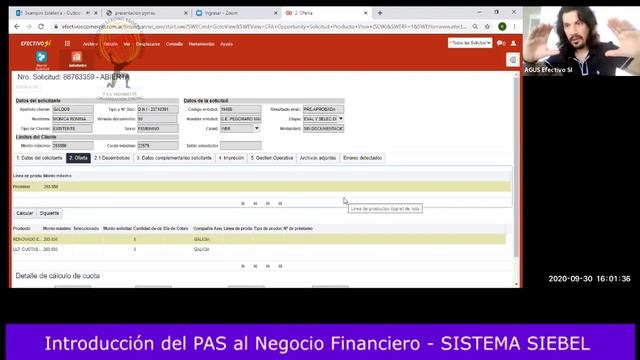640x360 pixels.
Task: Reload the page in the browser
Action: [41, 27]
